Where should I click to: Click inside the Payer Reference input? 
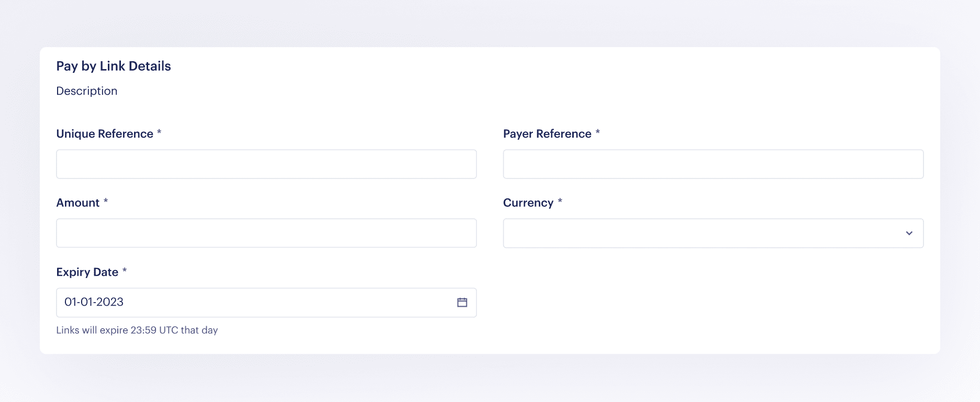pyautogui.click(x=713, y=164)
